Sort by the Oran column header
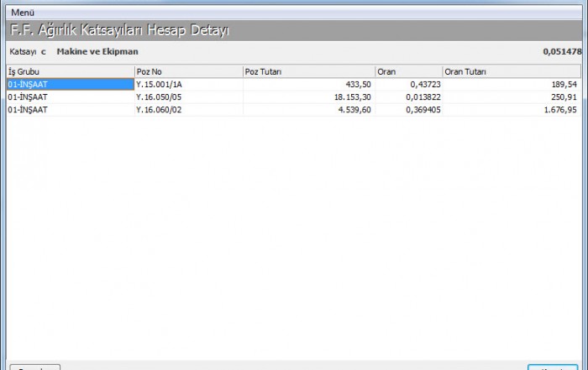Screen dimensions: 588x370 (x=408, y=72)
